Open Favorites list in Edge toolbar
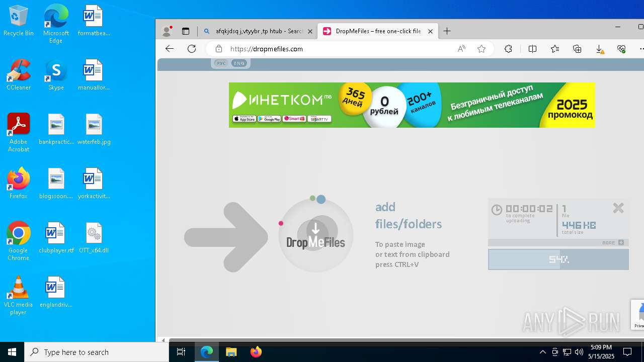The height and width of the screenshot is (362, 644). pyautogui.click(x=555, y=49)
